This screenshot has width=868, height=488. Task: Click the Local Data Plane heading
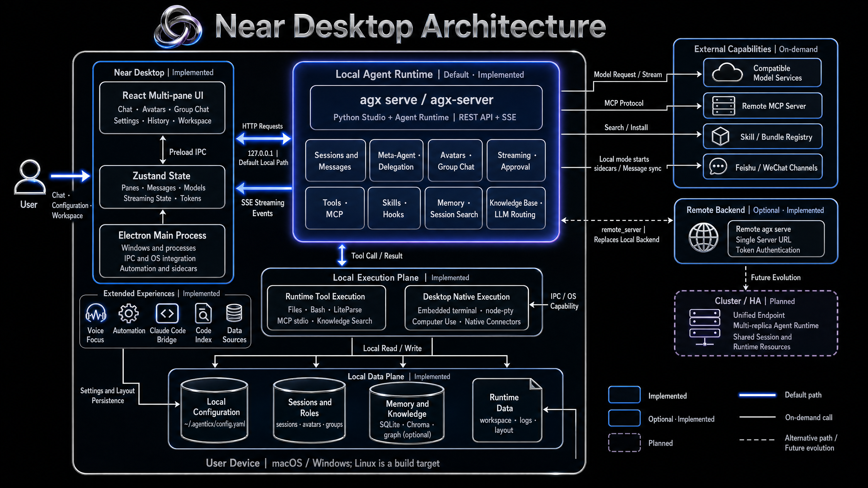click(x=376, y=377)
